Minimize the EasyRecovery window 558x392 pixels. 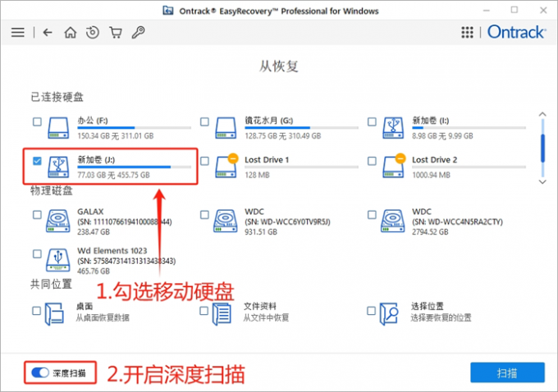(487, 11)
